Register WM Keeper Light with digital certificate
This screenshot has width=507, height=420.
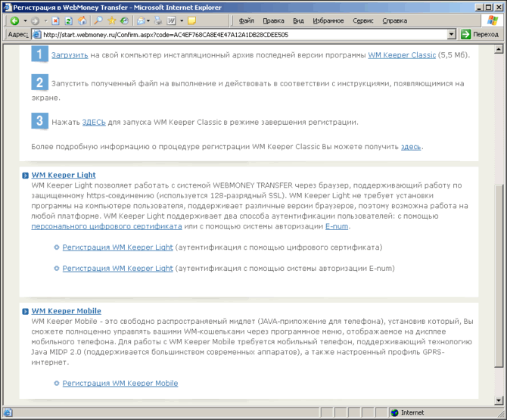pyautogui.click(x=118, y=247)
